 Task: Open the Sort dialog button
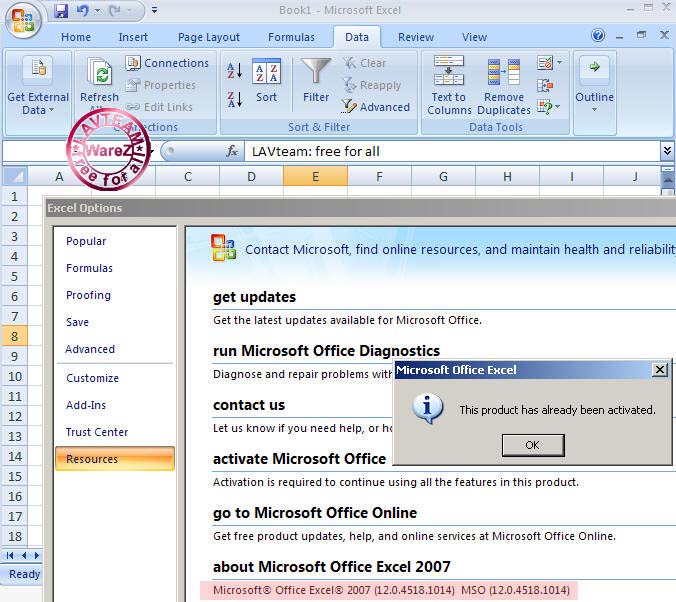(x=266, y=81)
